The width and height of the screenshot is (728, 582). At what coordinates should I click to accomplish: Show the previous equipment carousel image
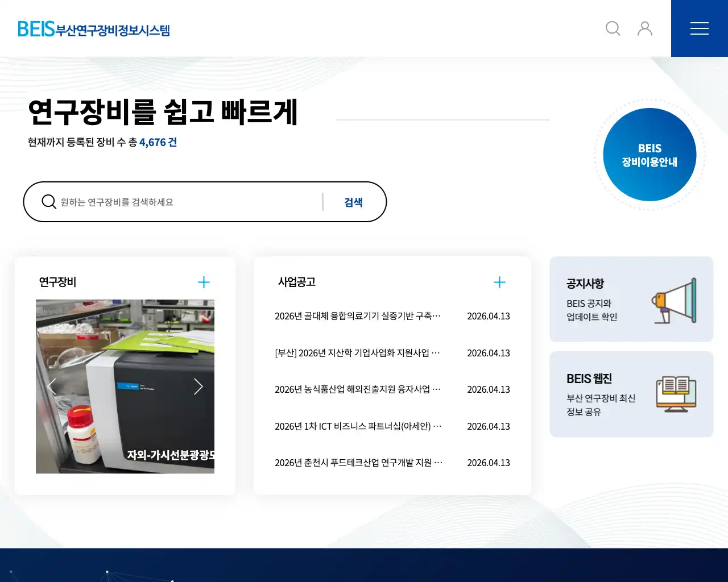click(52, 386)
